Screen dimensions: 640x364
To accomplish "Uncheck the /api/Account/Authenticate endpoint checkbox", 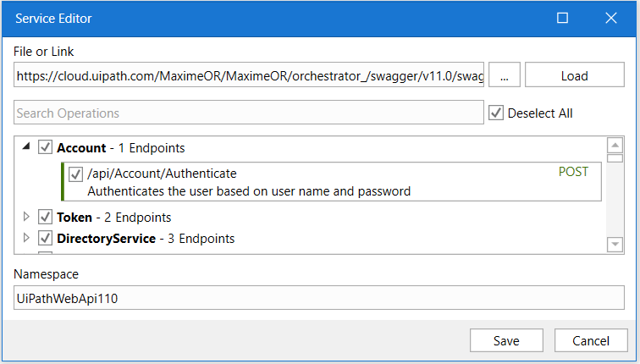I will click(75, 174).
